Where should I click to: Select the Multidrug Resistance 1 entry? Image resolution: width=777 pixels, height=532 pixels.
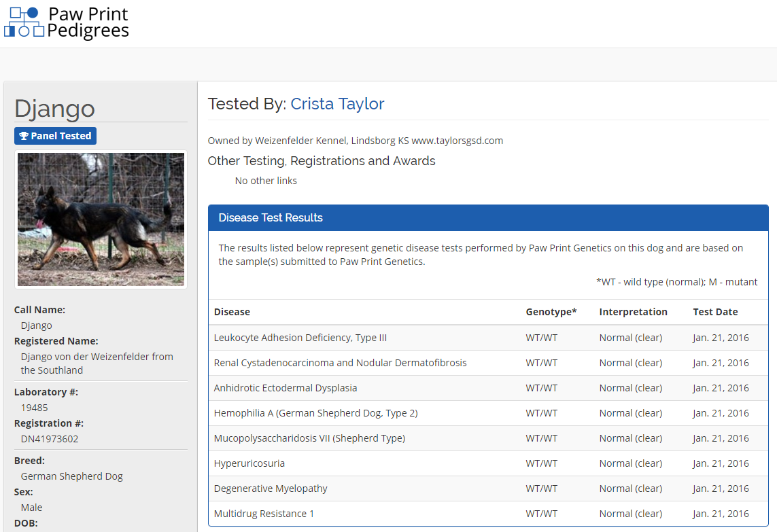(x=264, y=514)
